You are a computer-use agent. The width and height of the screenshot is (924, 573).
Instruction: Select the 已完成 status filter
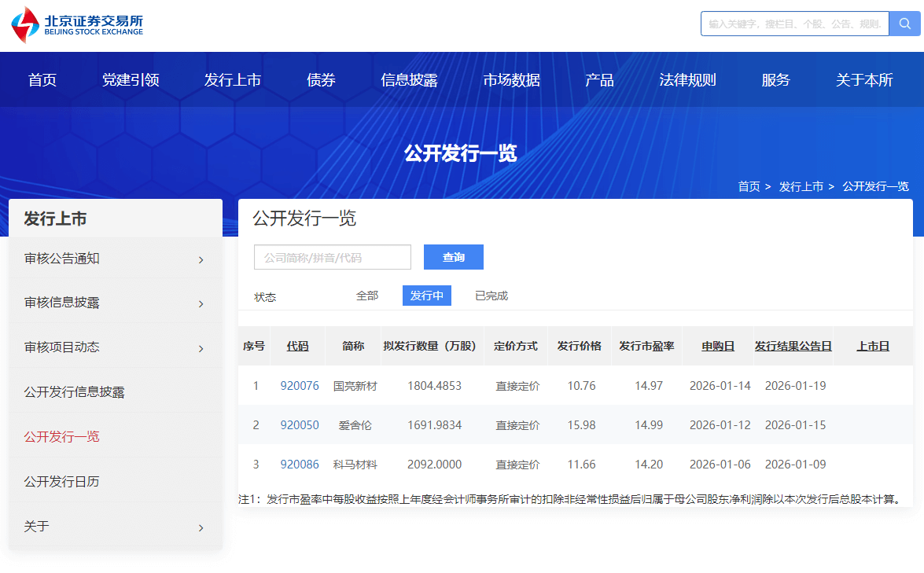click(x=491, y=296)
